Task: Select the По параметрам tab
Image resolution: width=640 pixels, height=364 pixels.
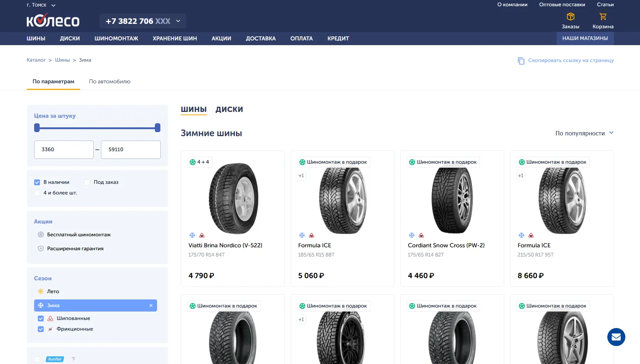Action: (53, 81)
